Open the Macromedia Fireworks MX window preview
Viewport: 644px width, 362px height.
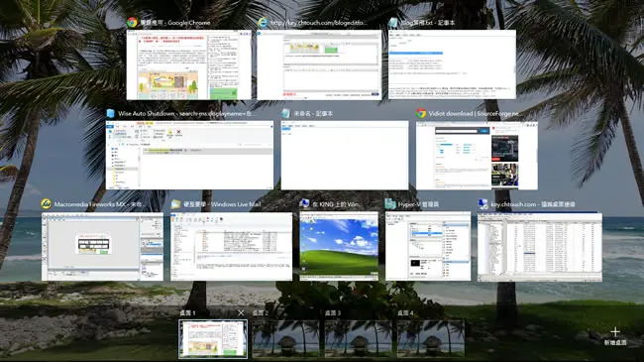coord(102,246)
